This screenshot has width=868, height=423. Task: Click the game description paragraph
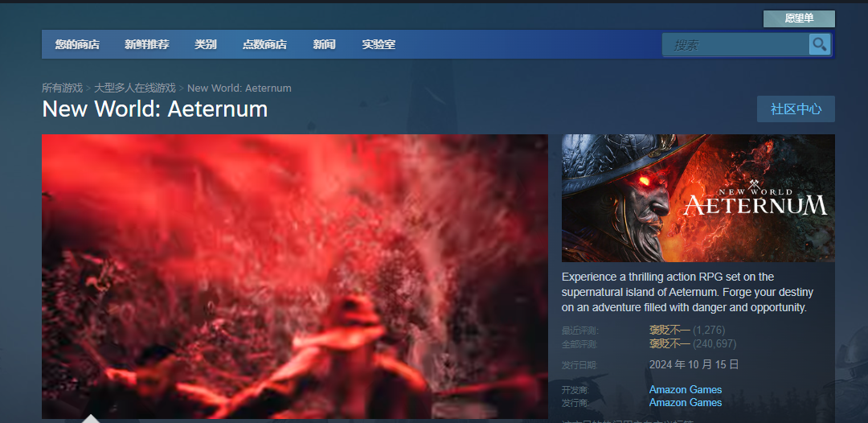pyautogui.click(x=687, y=292)
